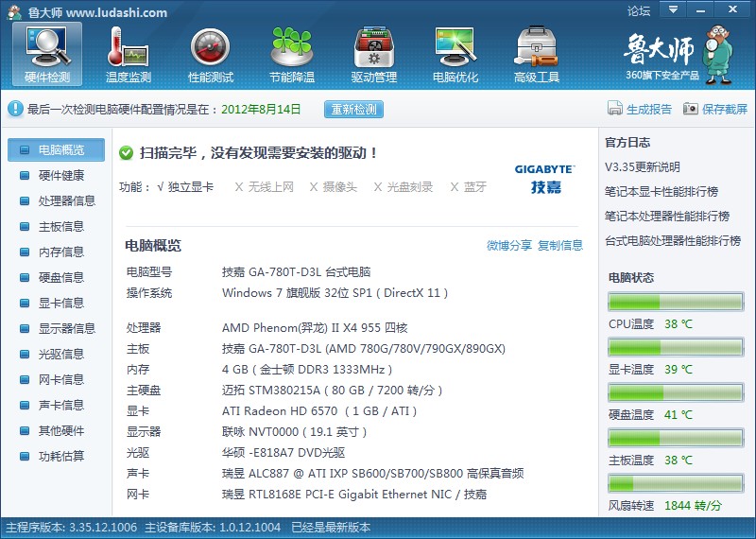Click the date 2012年8月14日
The height and width of the screenshot is (539, 756).
[261, 109]
